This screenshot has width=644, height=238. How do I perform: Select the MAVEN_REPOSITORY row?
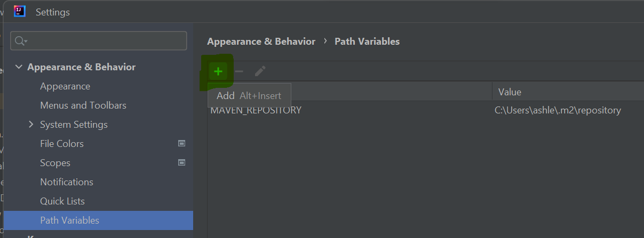[426, 110]
